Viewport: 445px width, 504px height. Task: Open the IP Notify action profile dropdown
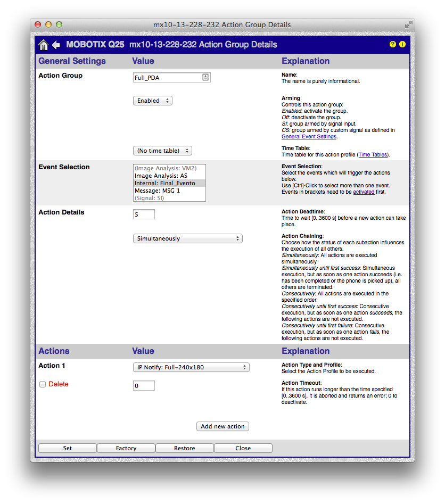pyautogui.click(x=191, y=367)
